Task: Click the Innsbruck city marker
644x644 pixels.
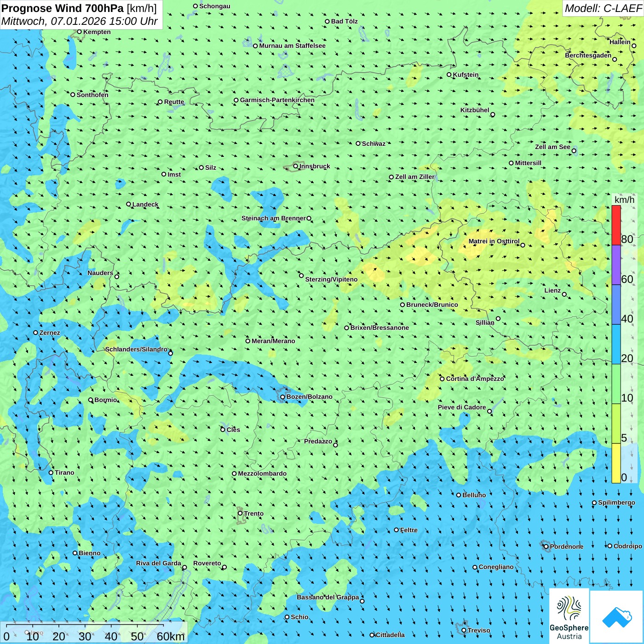Action: 296,166
